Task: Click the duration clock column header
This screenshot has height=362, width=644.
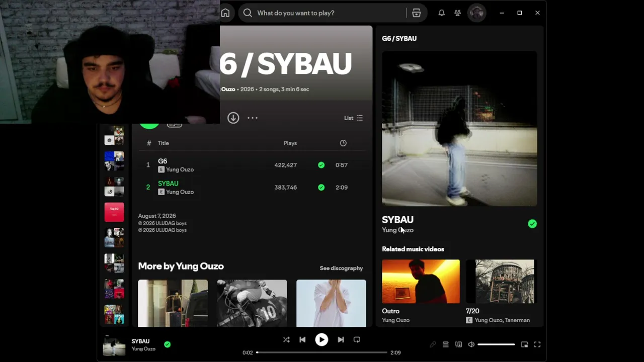Action: (343, 143)
